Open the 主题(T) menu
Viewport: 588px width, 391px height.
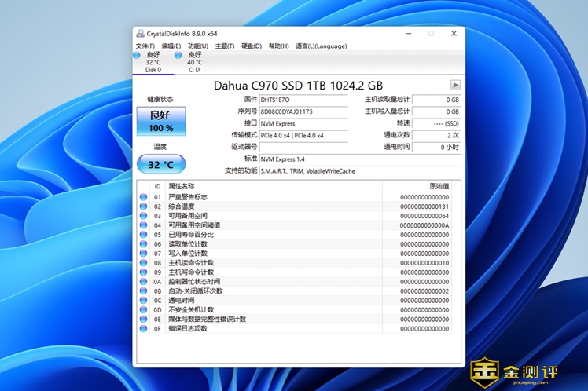225,46
